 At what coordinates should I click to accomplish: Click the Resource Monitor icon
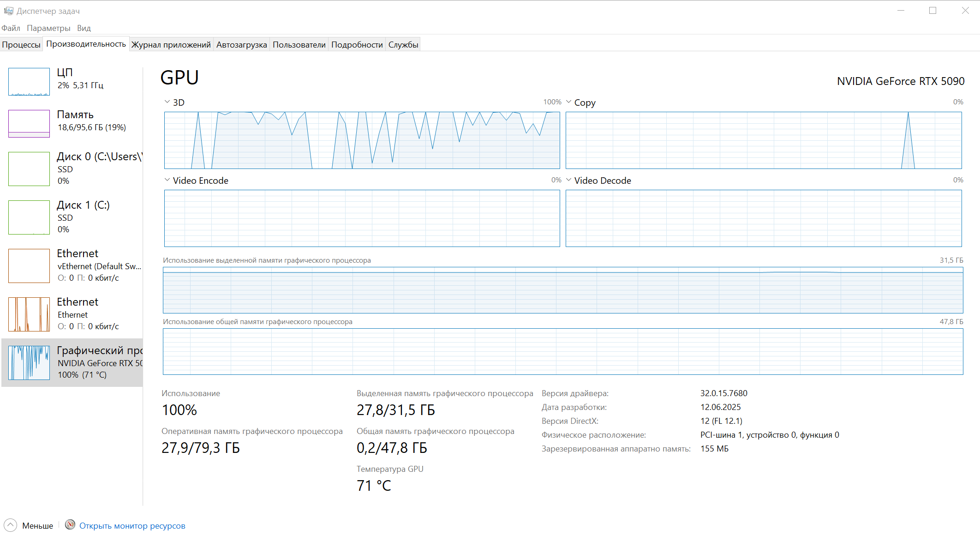point(70,525)
